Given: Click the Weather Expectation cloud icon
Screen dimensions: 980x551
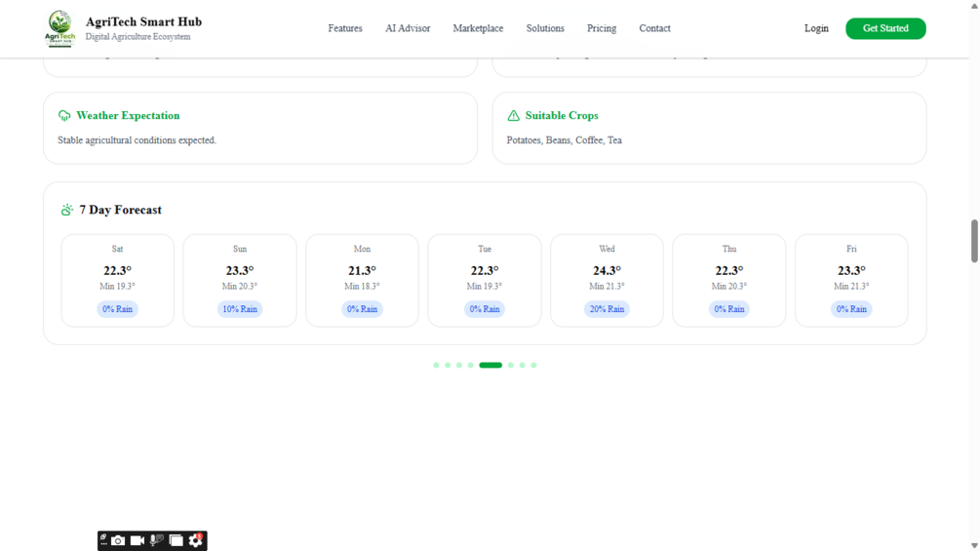Looking at the screenshot, I should click(64, 116).
